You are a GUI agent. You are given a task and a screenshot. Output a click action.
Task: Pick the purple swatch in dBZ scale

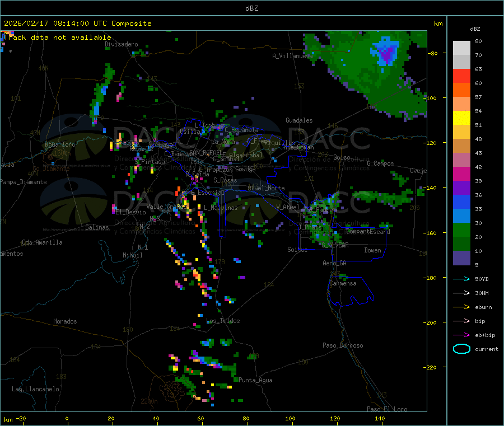(461, 188)
